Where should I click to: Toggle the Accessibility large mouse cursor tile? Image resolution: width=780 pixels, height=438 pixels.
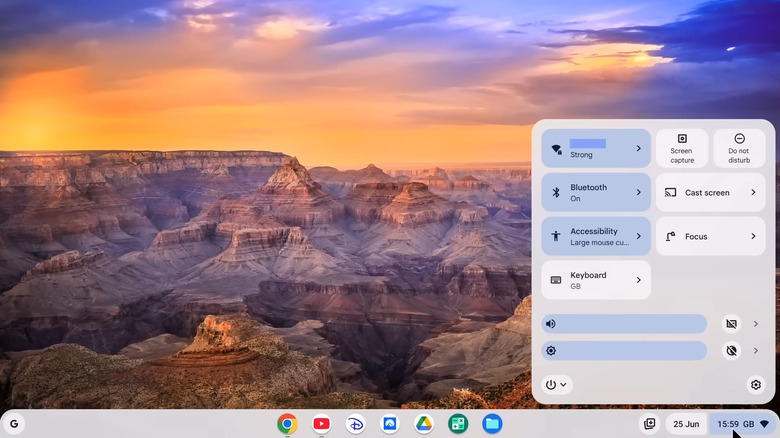[596, 236]
